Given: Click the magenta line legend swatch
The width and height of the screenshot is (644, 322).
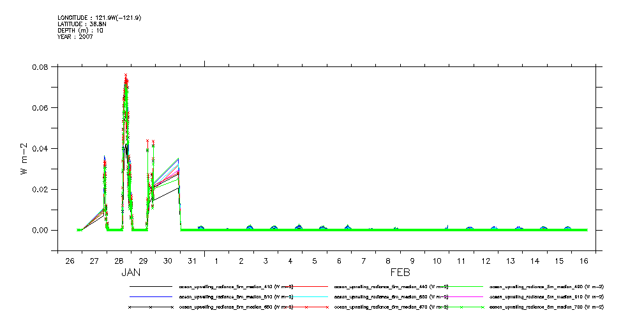Looking at the screenshot, I should point(463,297).
